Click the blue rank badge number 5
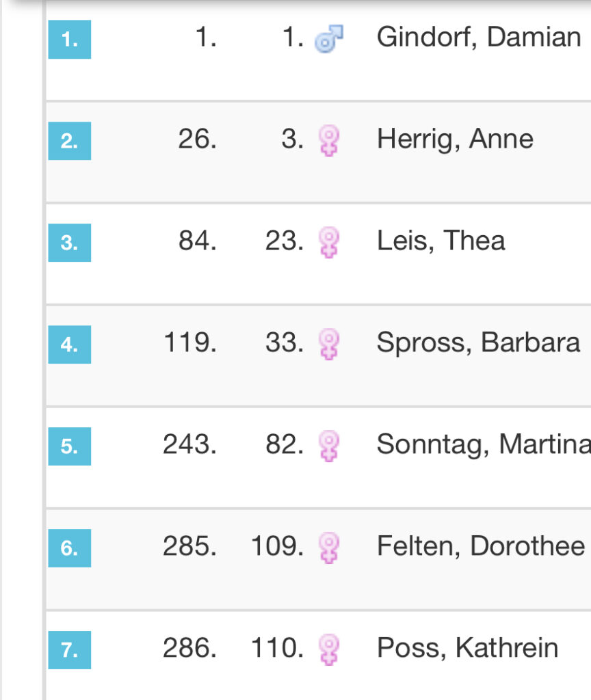The width and height of the screenshot is (591, 700). (x=69, y=446)
